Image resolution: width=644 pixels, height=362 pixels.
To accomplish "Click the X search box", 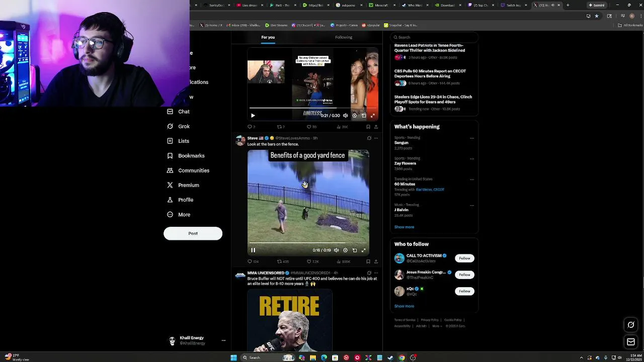I will tap(434, 37).
